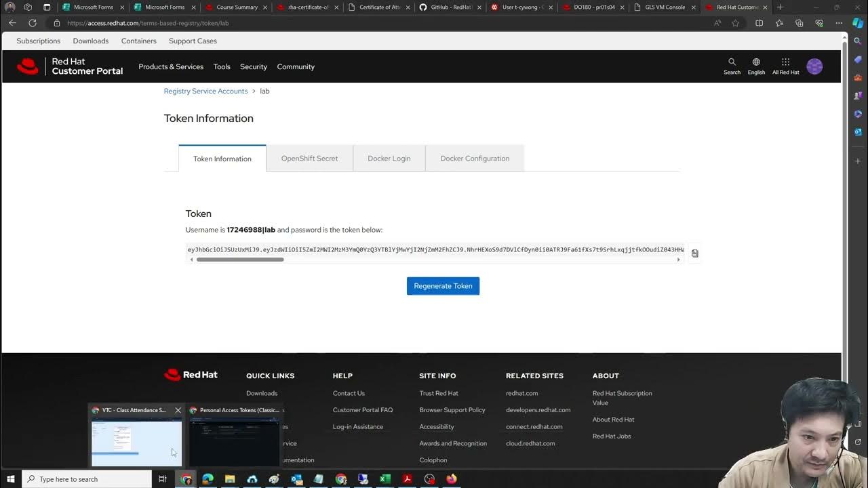Viewport: 868px width, 488px height.
Task: Open Firefox from the taskbar
Action: (451, 479)
